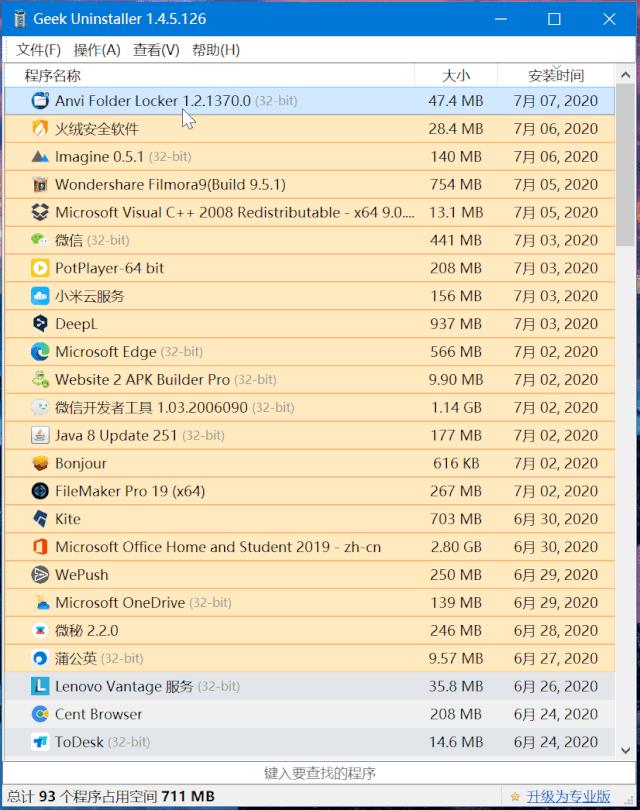Click the '7月 07, 2020' install date
The image size is (640, 810).
556,100
